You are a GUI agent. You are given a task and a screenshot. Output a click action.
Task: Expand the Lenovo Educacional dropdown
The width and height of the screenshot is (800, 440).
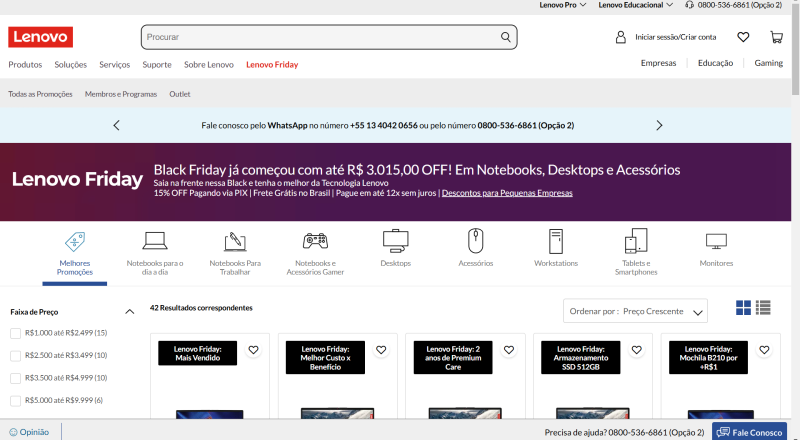coord(636,5)
